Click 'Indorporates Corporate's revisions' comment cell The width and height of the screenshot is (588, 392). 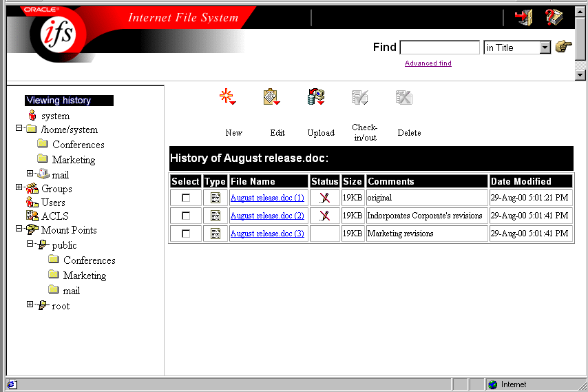pos(427,216)
